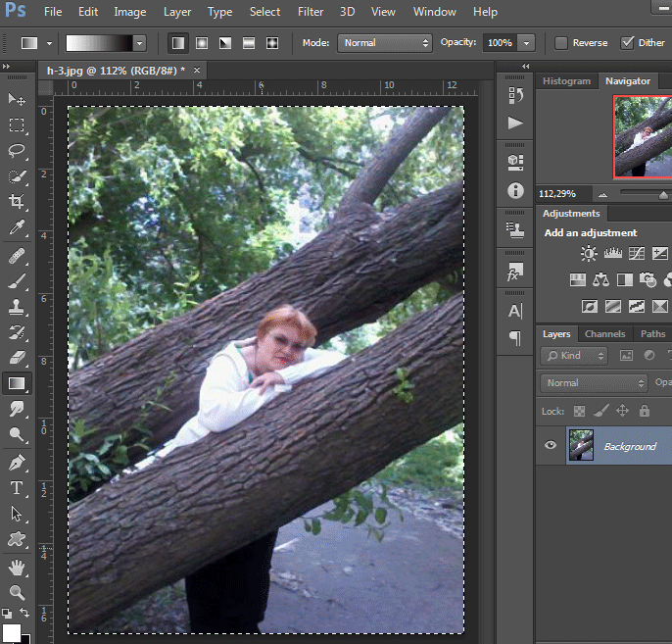
Task: Close the h-3.jpg document tab
Action: [197, 71]
